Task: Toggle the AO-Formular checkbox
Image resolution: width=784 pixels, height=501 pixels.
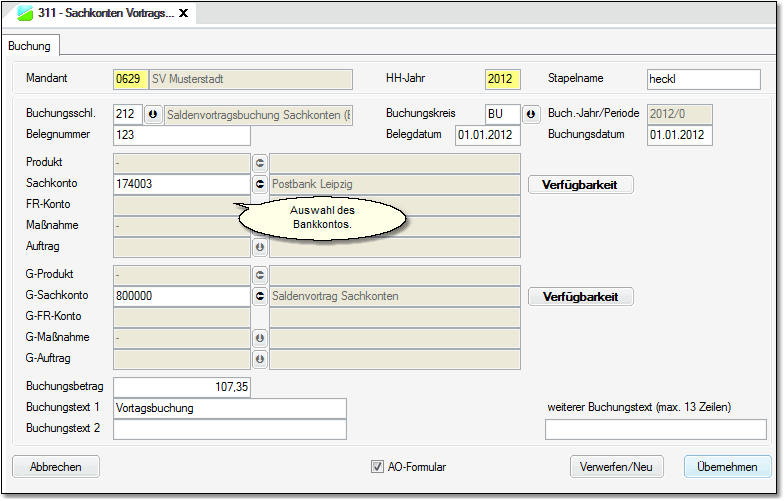Action: (377, 467)
